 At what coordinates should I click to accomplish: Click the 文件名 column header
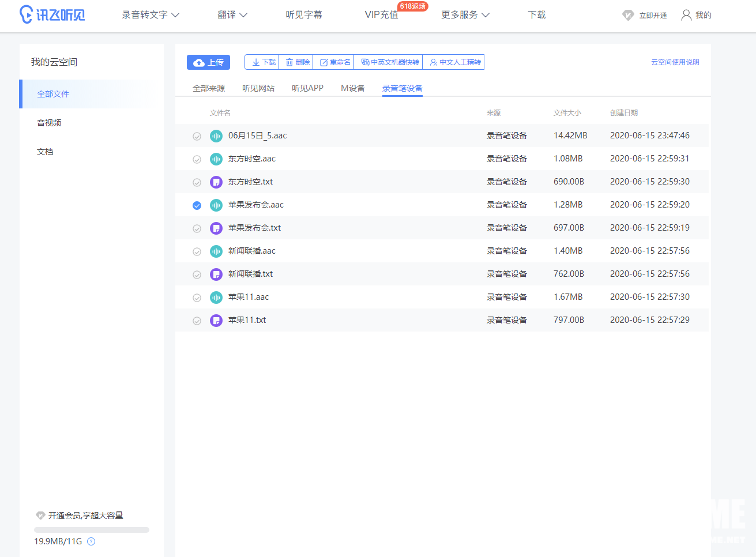click(x=220, y=113)
